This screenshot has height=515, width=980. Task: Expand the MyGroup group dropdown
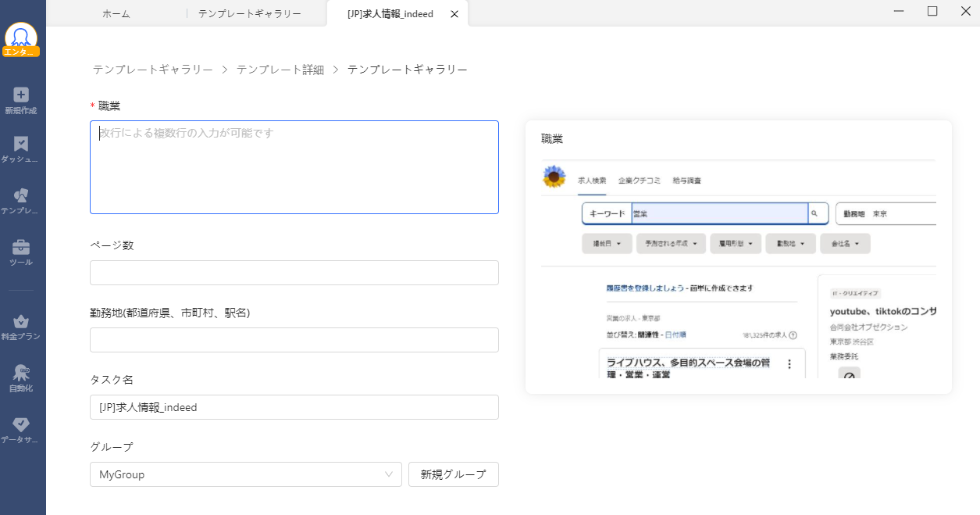(x=245, y=474)
